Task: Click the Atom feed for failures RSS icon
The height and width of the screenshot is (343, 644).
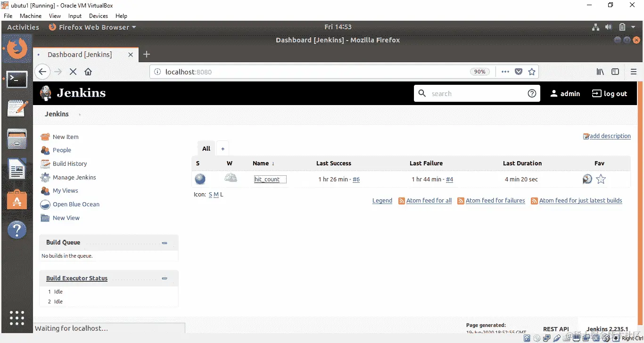Action: (x=461, y=201)
